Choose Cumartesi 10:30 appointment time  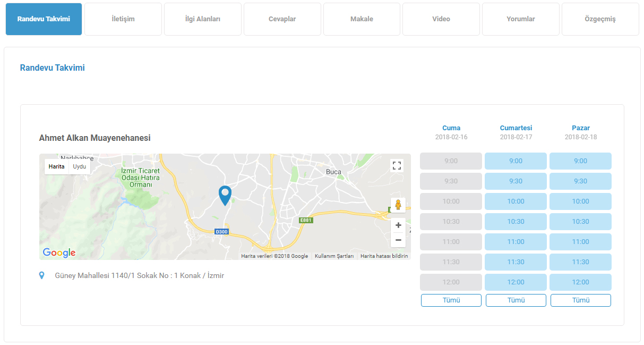click(516, 222)
